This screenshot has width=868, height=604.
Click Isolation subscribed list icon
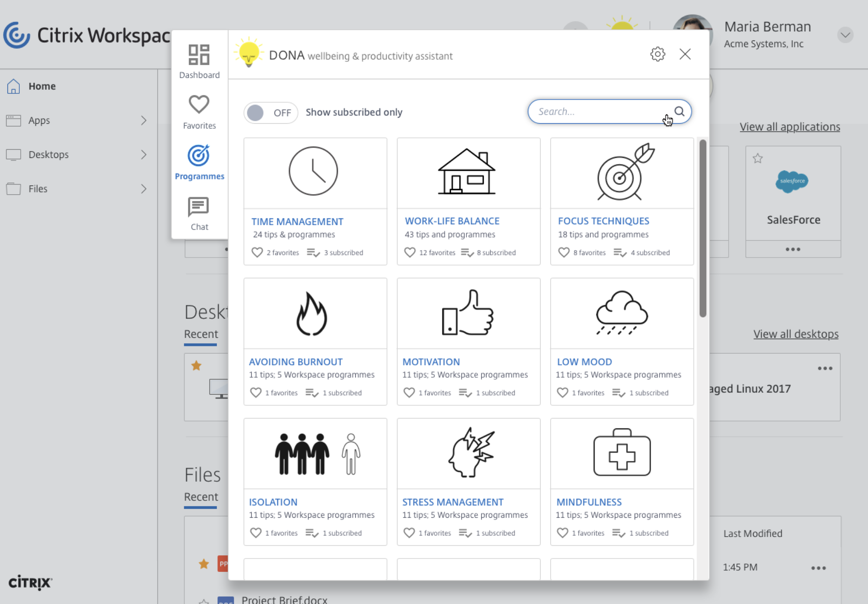pyautogui.click(x=312, y=533)
